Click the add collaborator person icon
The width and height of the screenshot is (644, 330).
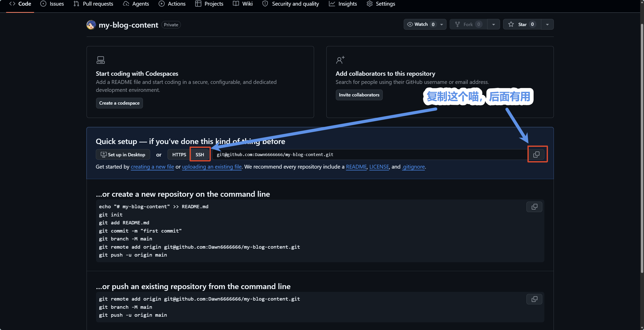(340, 60)
